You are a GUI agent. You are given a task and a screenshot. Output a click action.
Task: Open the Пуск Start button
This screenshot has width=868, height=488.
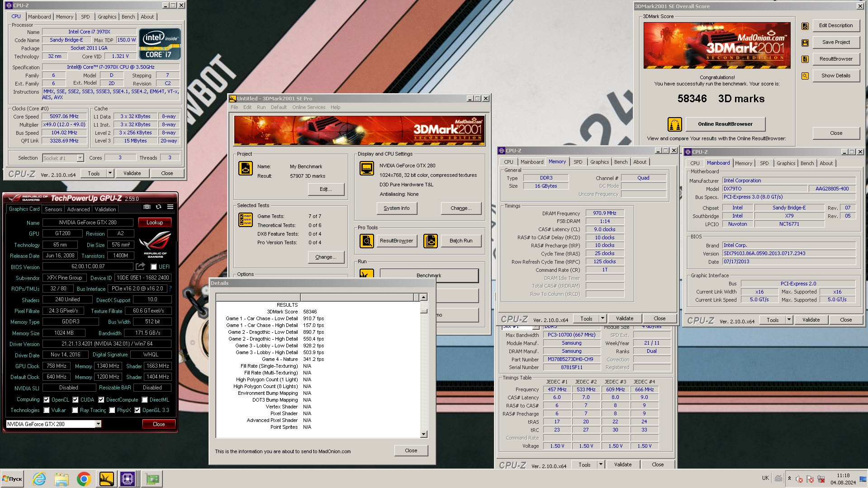(12, 479)
